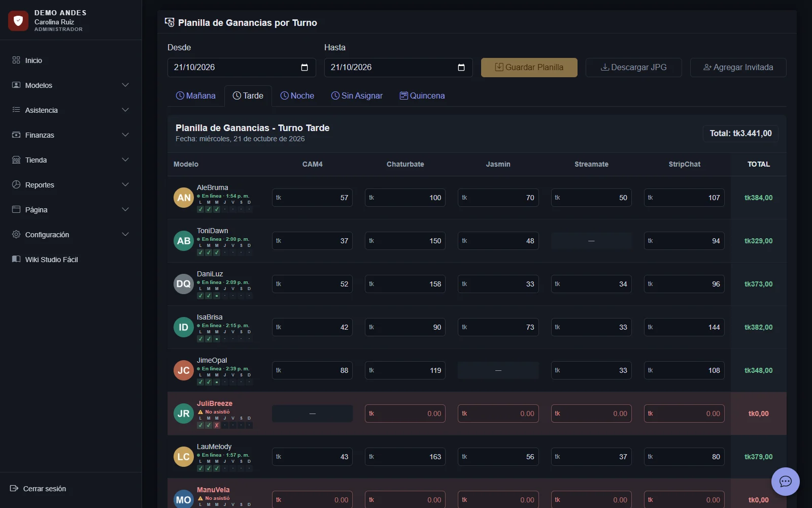812x508 pixels.
Task: Click the Modelos sidebar icon
Action: pyautogui.click(x=16, y=85)
